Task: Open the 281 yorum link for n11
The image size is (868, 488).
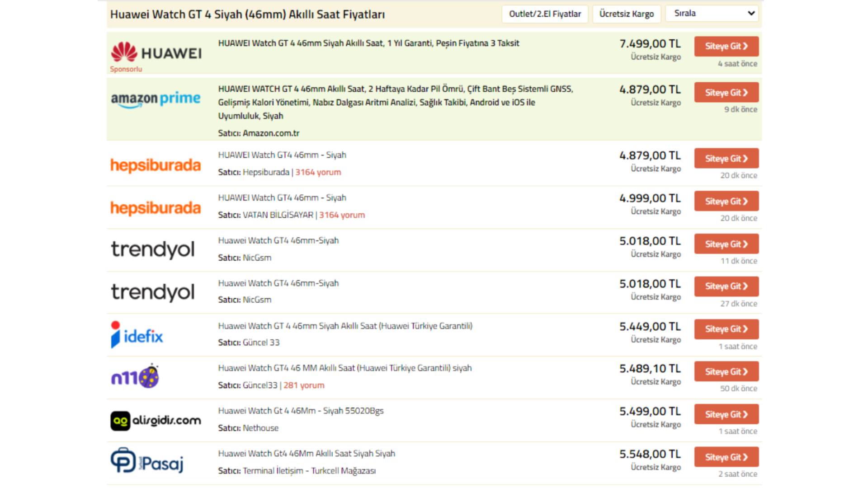Action: 304,385
